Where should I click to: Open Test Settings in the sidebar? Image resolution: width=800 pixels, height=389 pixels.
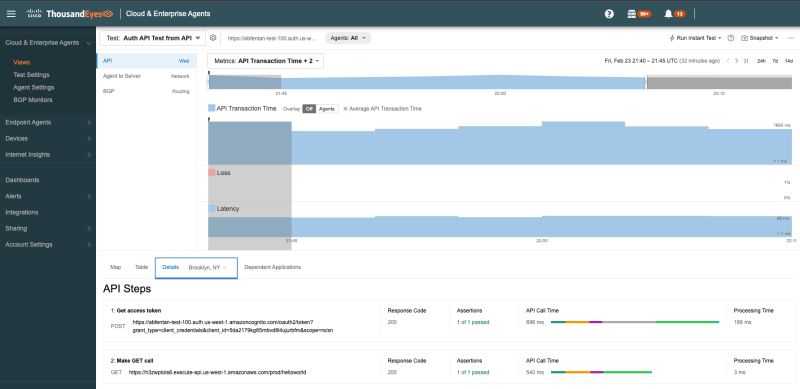[x=32, y=75]
